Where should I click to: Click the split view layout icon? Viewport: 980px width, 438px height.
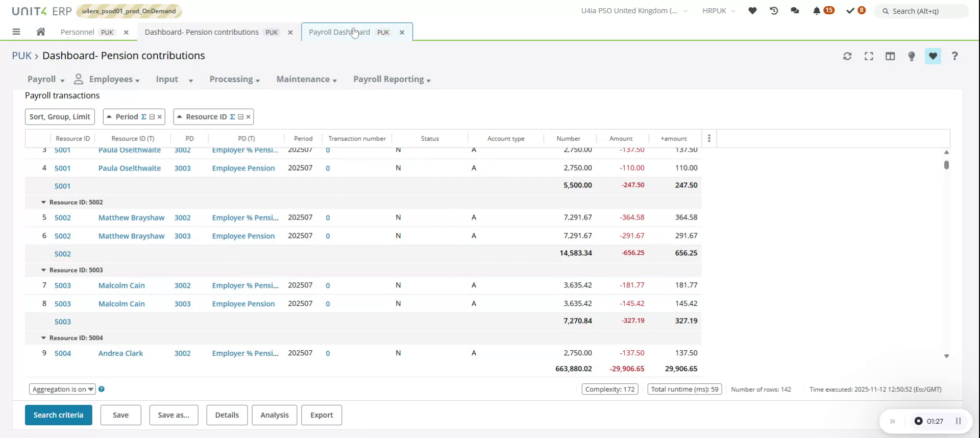890,56
